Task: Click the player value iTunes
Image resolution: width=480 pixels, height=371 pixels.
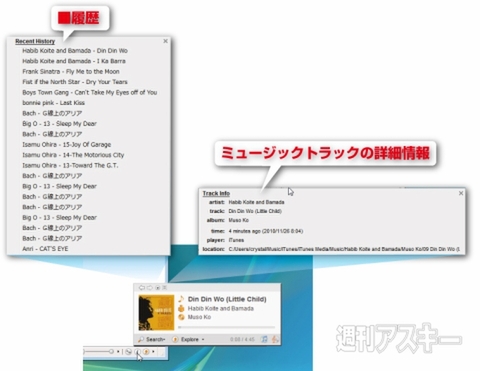Action: [236, 240]
